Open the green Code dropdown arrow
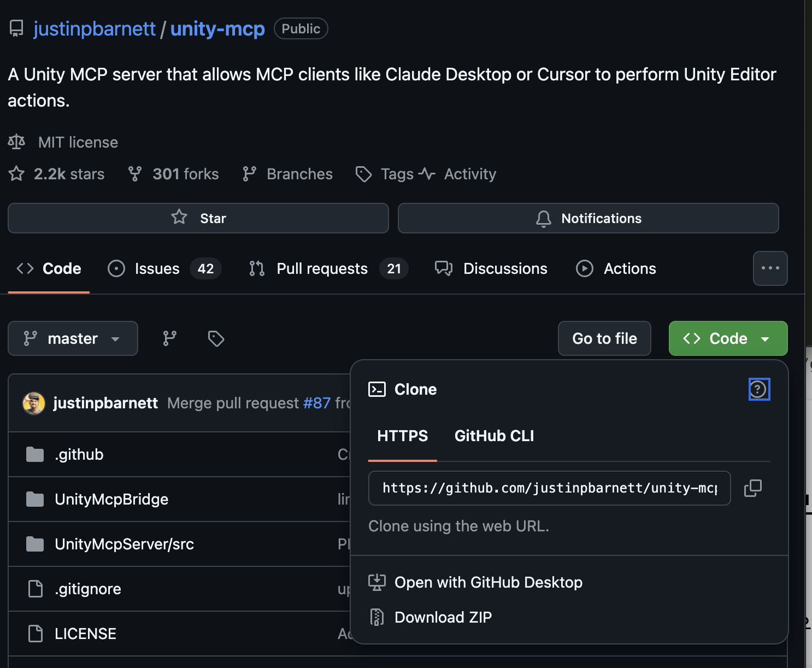812x668 pixels. pyautogui.click(x=765, y=338)
